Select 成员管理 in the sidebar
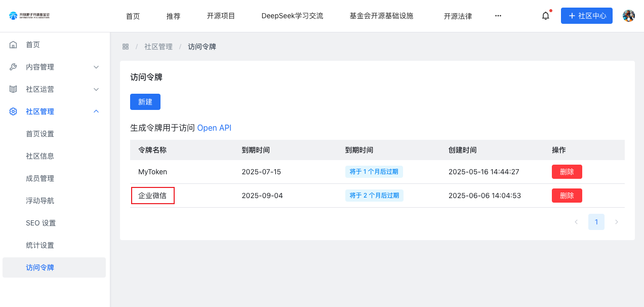The width and height of the screenshot is (644, 307). point(40,178)
